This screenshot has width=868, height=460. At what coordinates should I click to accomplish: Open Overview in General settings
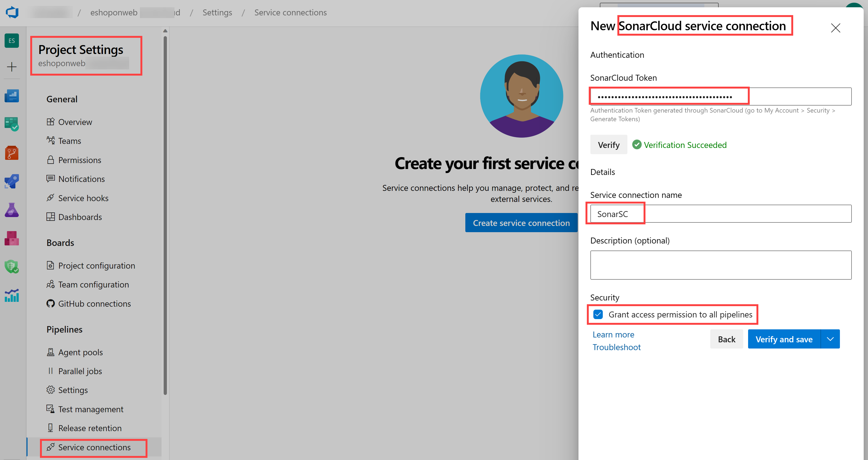75,122
